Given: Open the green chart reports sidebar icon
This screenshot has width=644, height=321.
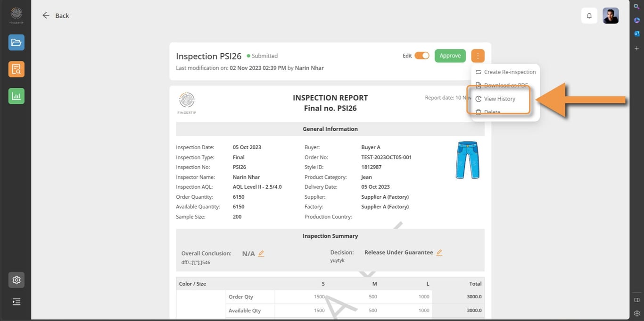Looking at the screenshot, I should click(x=17, y=96).
